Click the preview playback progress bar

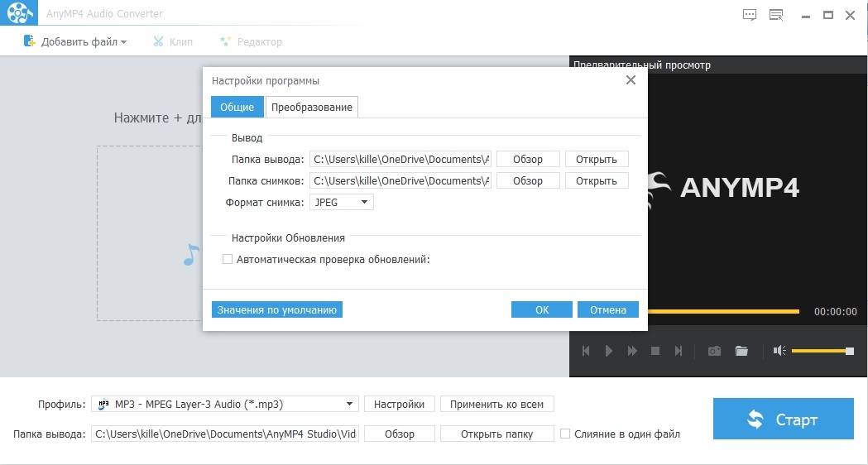click(723, 312)
